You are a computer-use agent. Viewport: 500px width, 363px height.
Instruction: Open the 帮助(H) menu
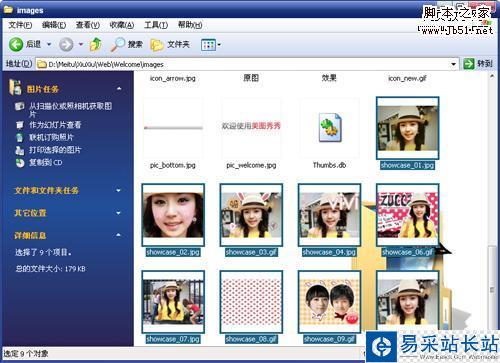pos(190,25)
